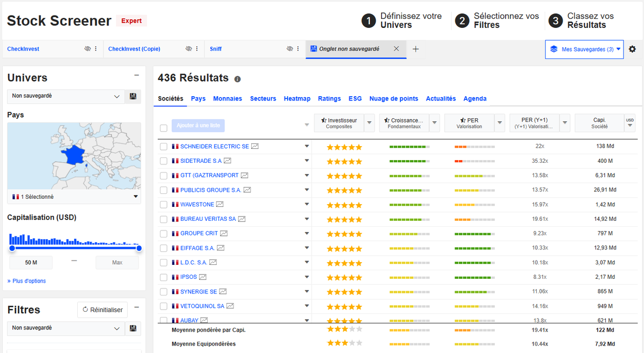Open the Sniff screener tab
The width and height of the screenshot is (644, 353).
click(216, 49)
